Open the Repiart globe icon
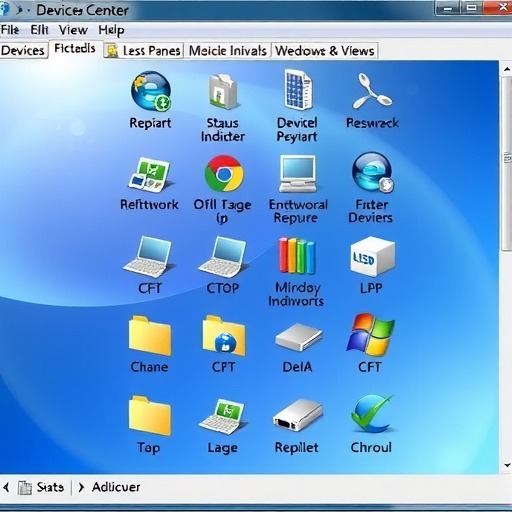512x512 pixels. (x=151, y=91)
